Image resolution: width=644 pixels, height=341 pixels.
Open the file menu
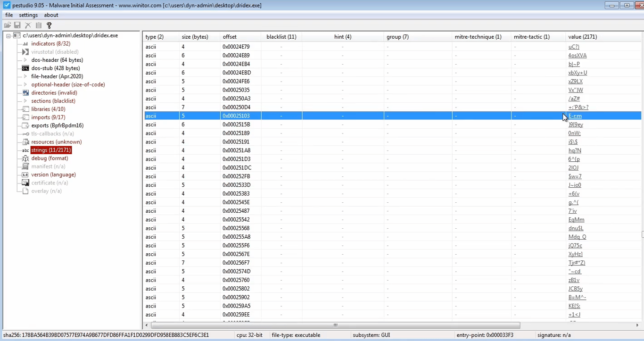9,15
